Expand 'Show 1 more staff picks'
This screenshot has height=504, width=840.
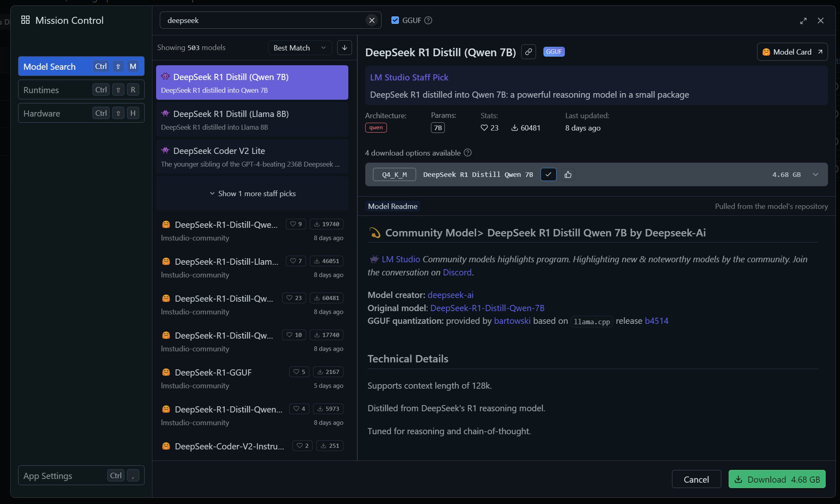252,193
